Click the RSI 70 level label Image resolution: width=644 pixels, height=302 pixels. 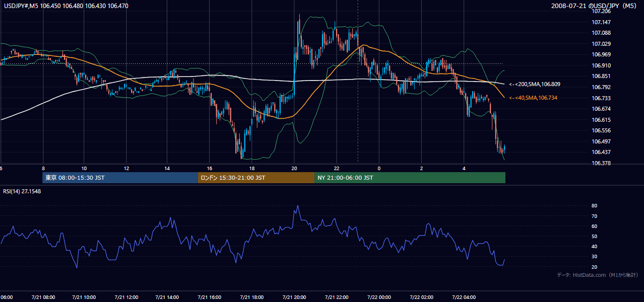tap(594, 216)
